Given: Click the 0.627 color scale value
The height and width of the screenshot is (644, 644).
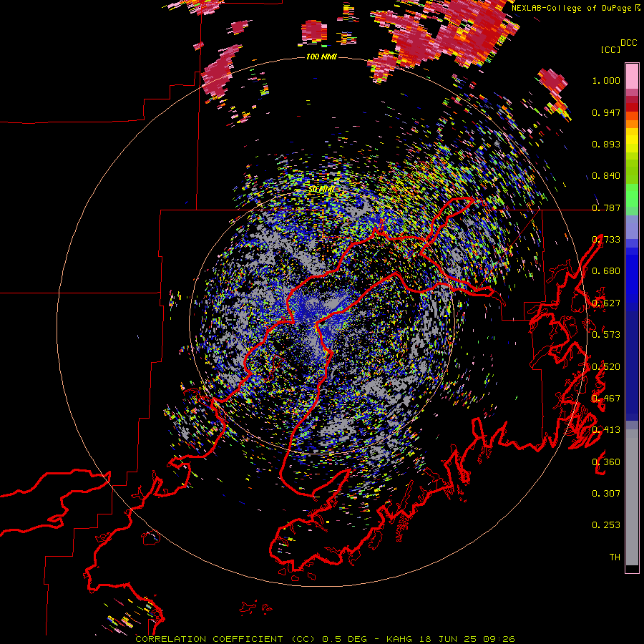Looking at the screenshot, I should click(x=606, y=303).
